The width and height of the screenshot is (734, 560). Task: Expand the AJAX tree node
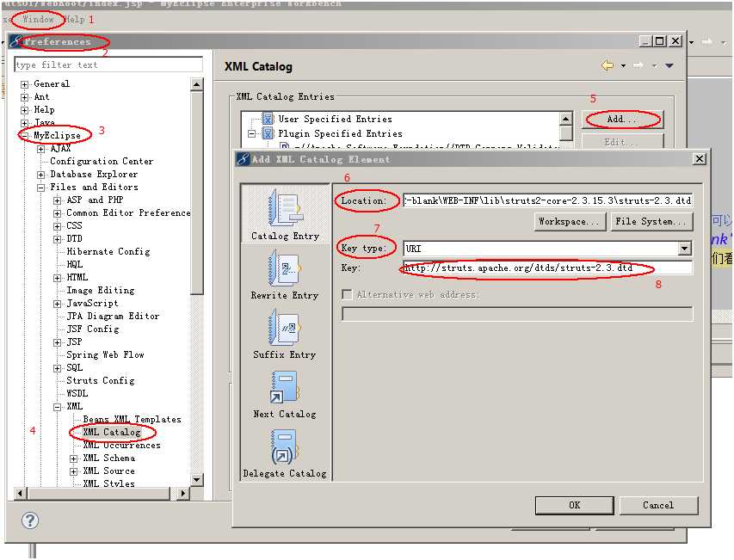pyautogui.click(x=40, y=149)
